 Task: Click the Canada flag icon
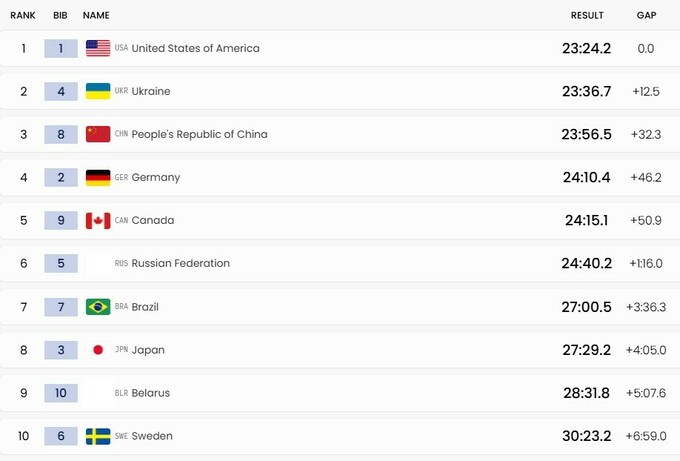98,220
